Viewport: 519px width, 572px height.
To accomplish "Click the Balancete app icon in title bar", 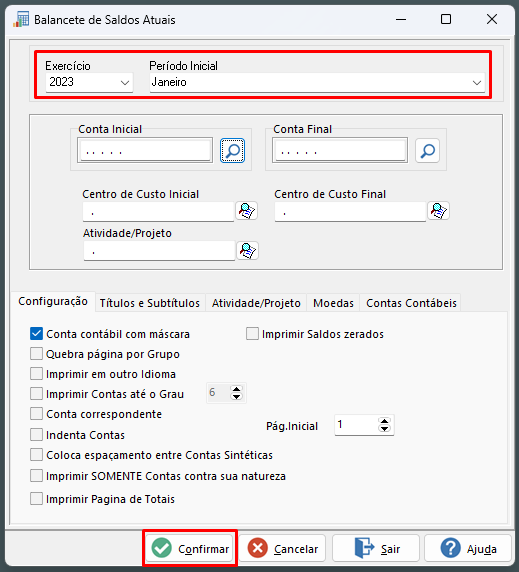I will 21,19.
